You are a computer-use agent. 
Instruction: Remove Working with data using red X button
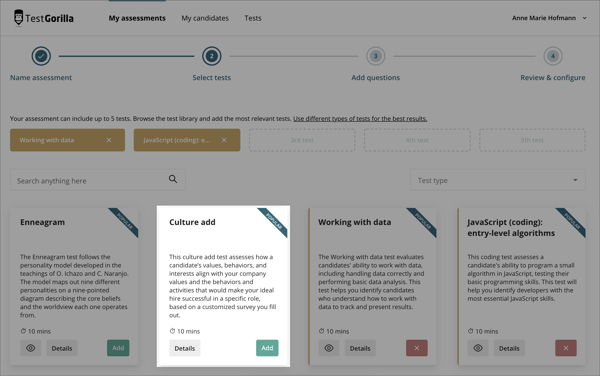417,348
